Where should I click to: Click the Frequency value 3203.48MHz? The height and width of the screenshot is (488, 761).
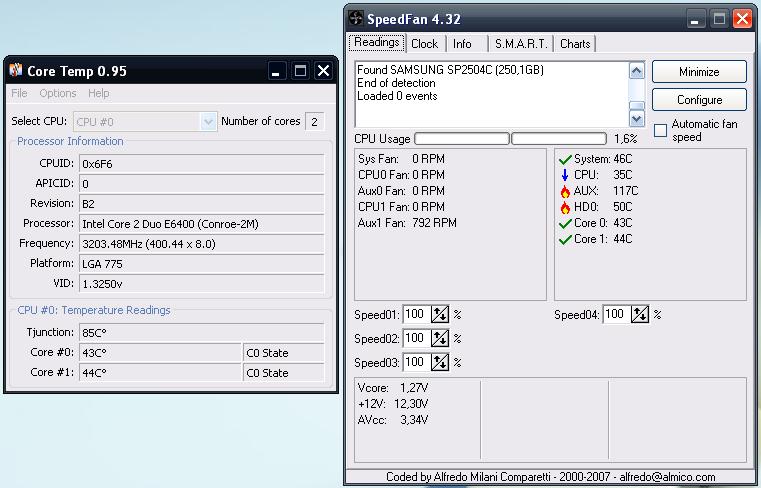tap(201, 244)
